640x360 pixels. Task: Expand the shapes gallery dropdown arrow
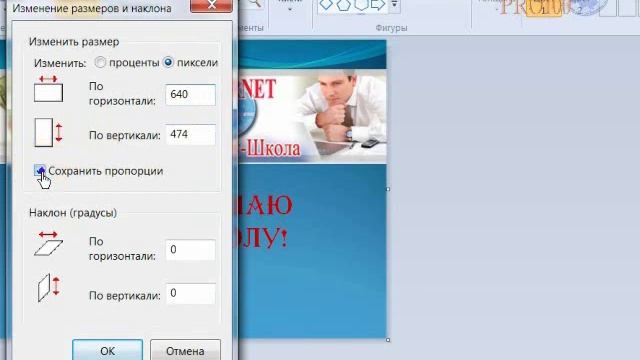point(394,5)
